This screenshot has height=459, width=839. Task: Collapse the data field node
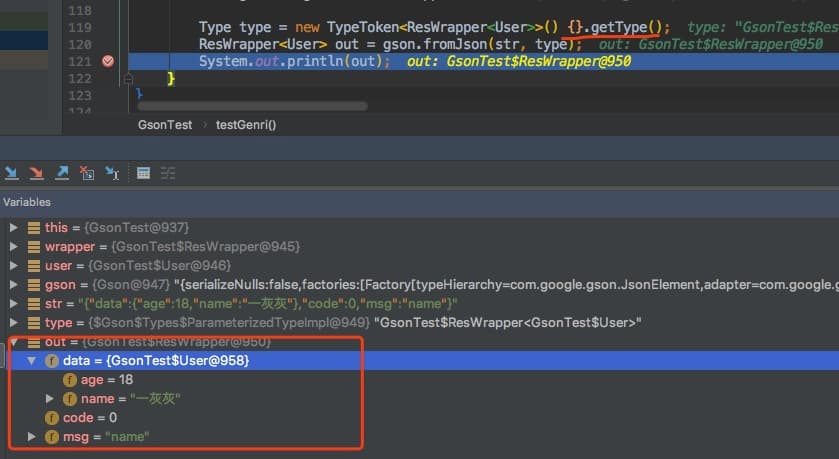coord(32,361)
